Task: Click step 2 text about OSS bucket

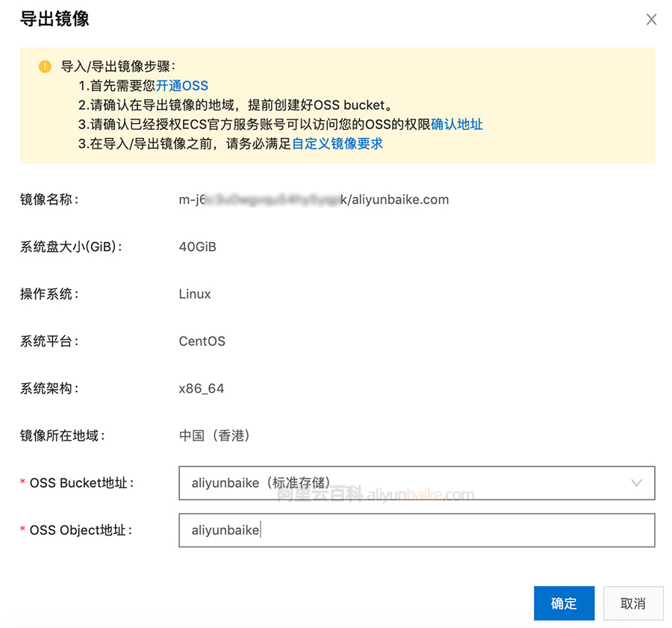Action: [x=235, y=105]
